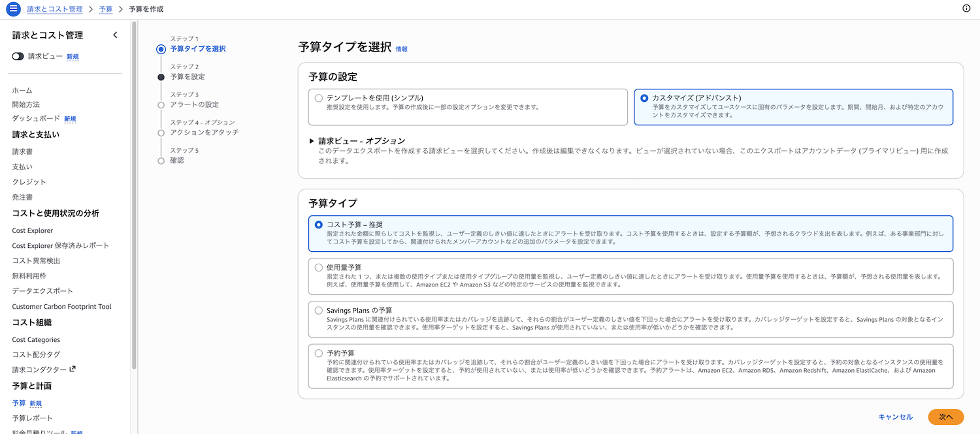Open 請求コンダクター external link icon
The height and width of the screenshot is (434, 980).
(x=73, y=369)
